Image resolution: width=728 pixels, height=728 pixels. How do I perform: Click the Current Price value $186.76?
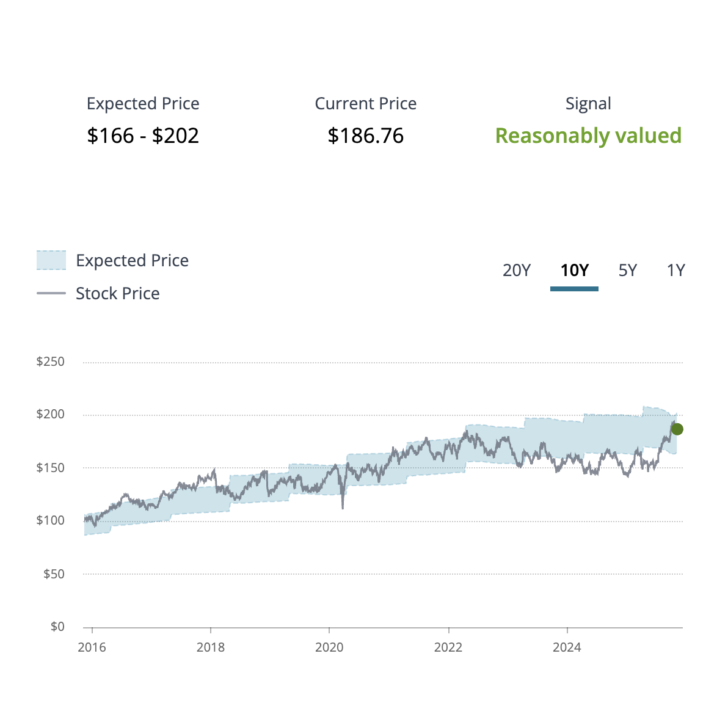pos(365,136)
